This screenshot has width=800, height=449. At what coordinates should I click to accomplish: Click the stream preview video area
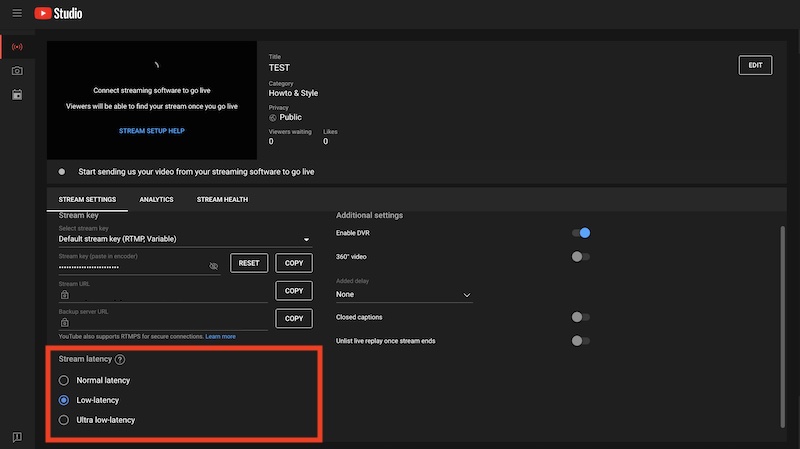pos(152,101)
